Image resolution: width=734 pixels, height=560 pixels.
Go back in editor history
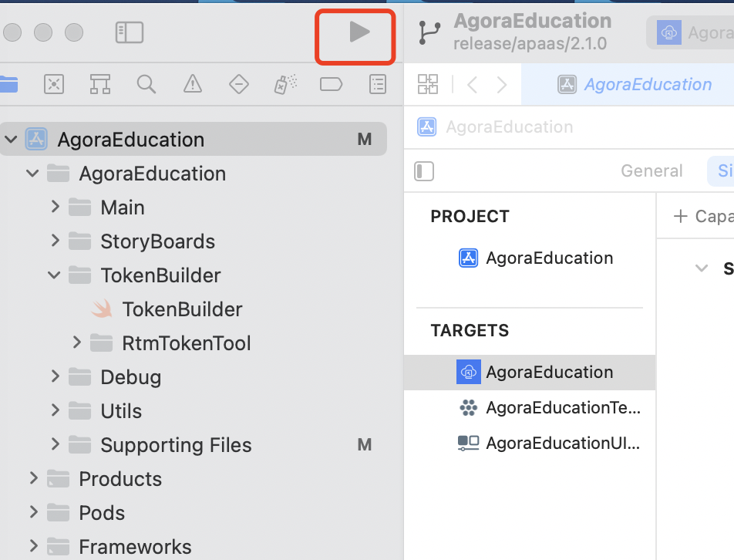click(473, 85)
